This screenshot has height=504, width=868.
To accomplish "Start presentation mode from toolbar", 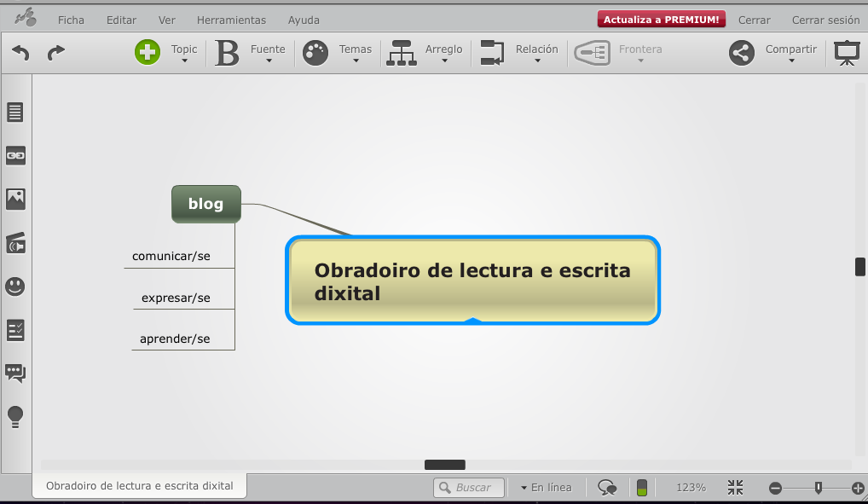I will point(846,53).
